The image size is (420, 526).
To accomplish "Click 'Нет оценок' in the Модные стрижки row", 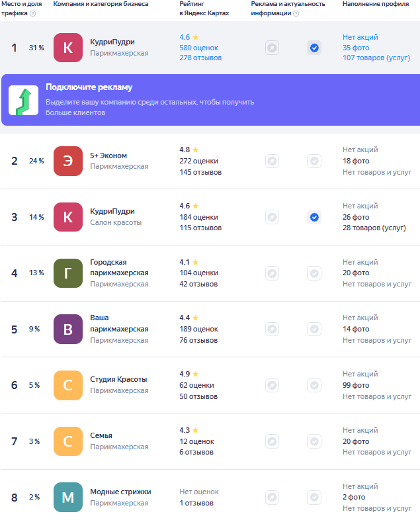I will tap(199, 492).
